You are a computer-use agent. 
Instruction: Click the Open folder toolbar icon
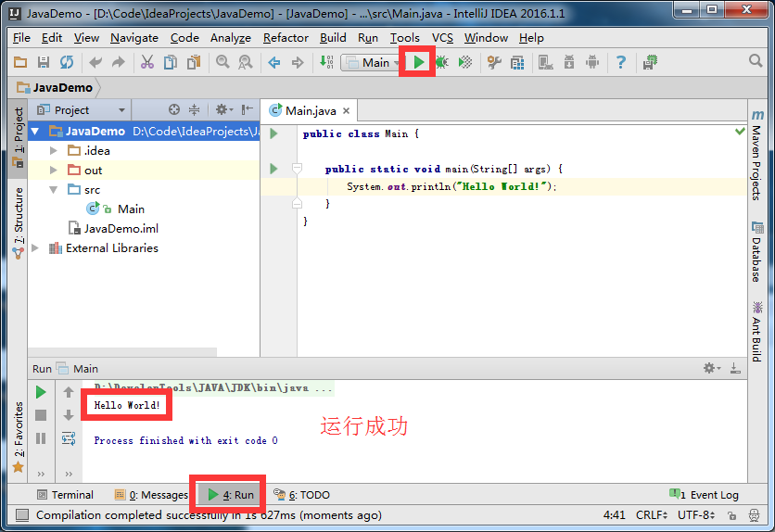tap(20, 62)
